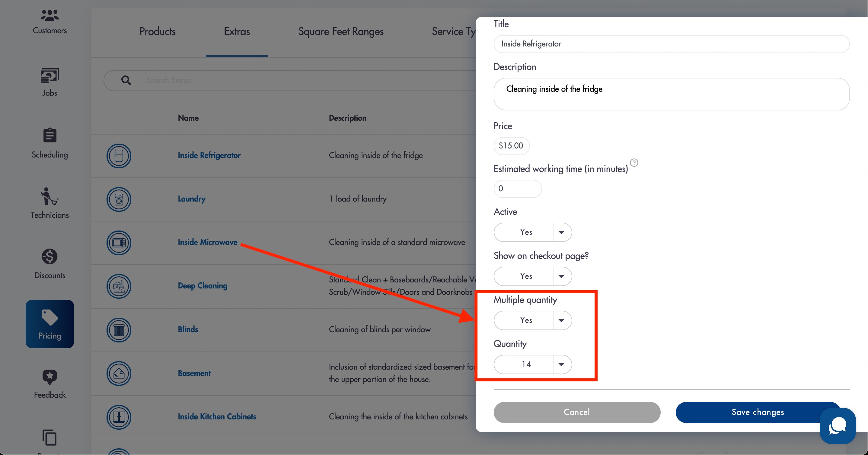Expand the Active Yes dropdown

[x=533, y=232]
